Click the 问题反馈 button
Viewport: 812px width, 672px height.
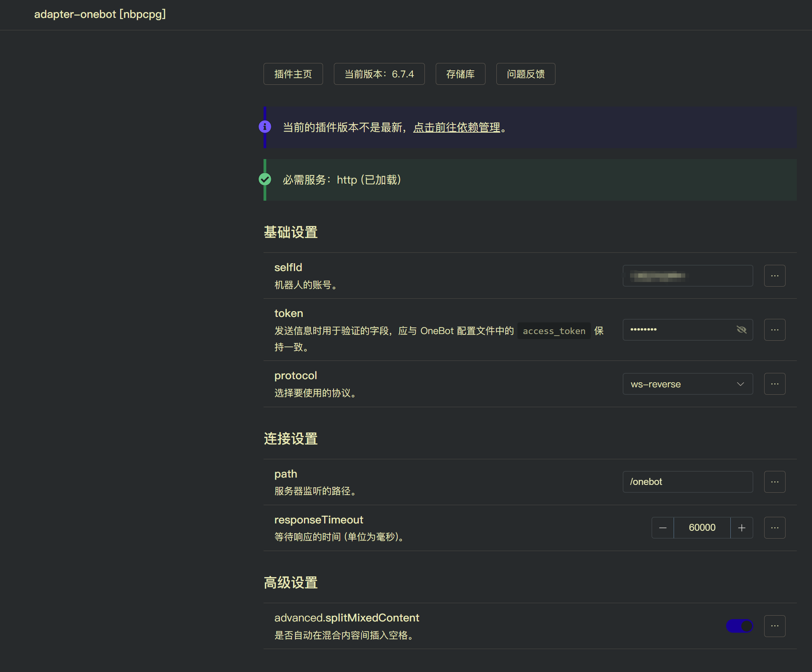tap(526, 74)
